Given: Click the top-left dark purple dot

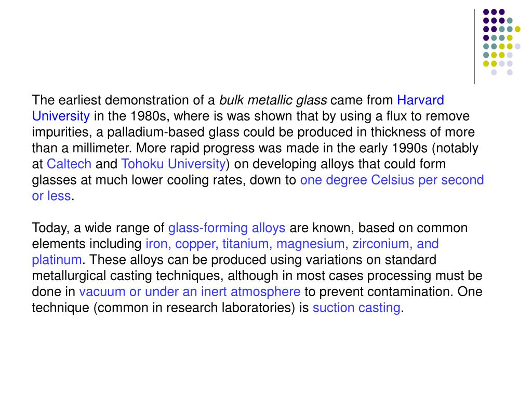Looking at the screenshot, I should pos(486,12).
